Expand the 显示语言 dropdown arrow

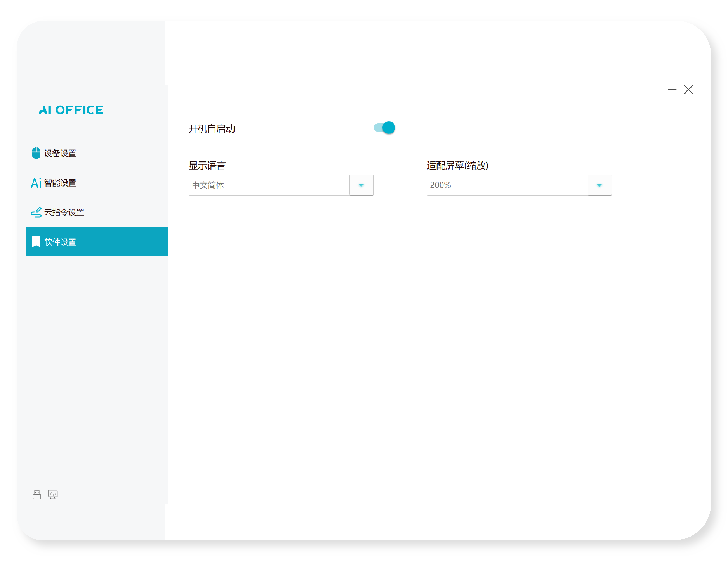coord(361,185)
